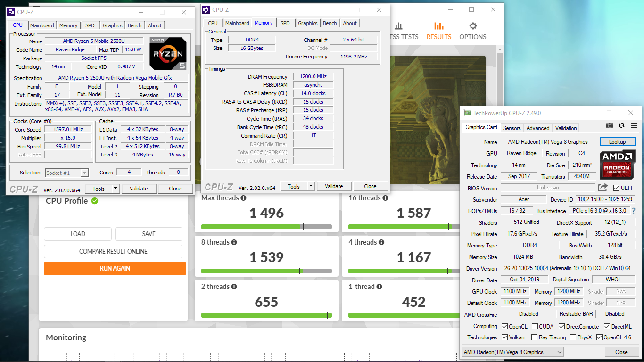Click the info icon next to 8 threads

coord(234,243)
